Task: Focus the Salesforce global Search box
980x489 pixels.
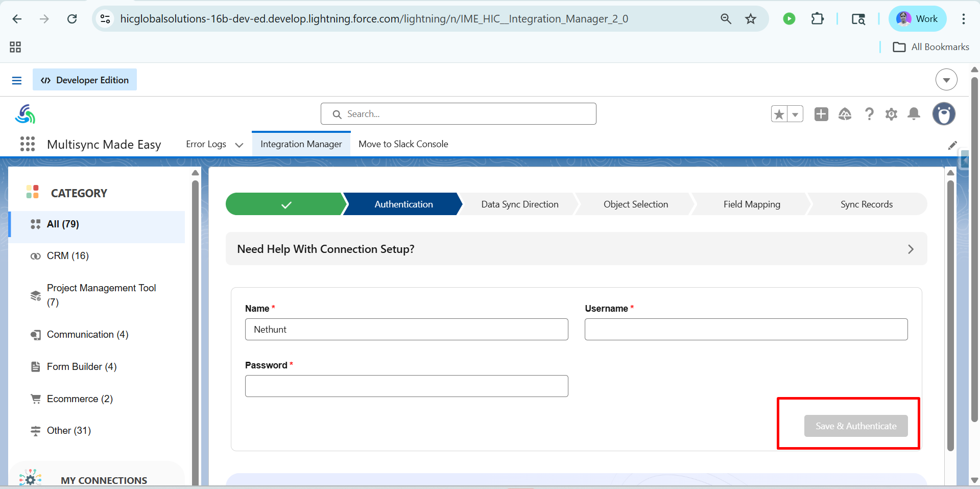Action: [x=458, y=114]
